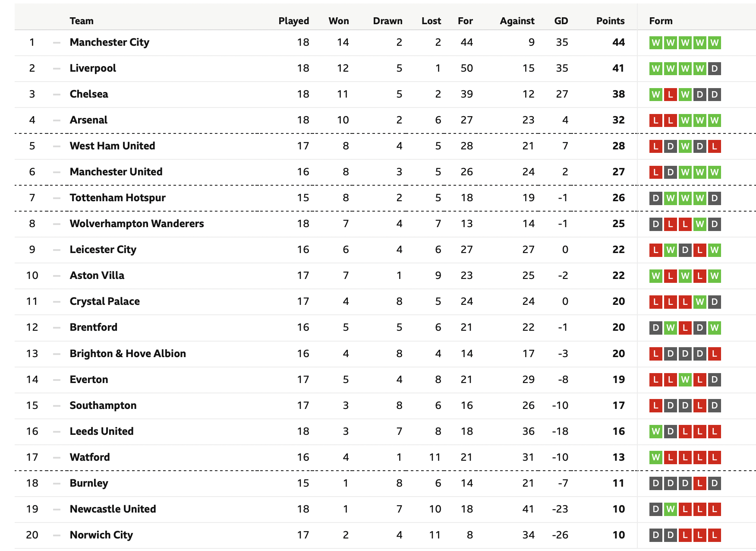Click Manchester City's first green W form badge
Viewport: 756px width, 551px height.
pyautogui.click(x=655, y=43)
